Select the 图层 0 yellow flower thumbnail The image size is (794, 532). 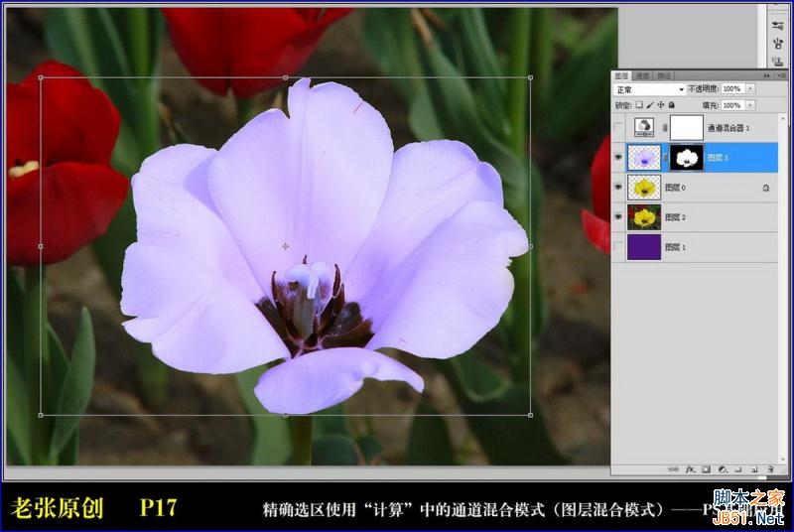pyautogui.click(x=644, y=188)
